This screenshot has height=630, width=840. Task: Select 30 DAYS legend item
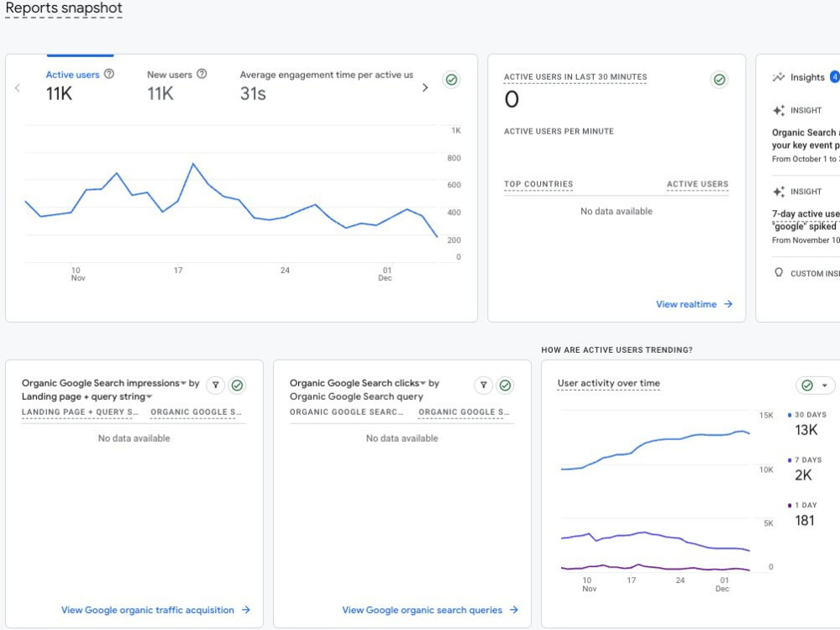point(807,423)
